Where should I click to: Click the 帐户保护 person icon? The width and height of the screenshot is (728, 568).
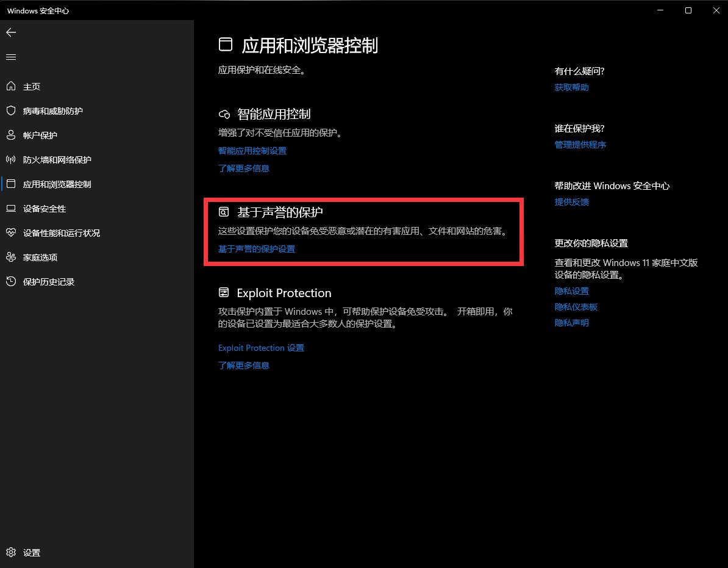11,135
